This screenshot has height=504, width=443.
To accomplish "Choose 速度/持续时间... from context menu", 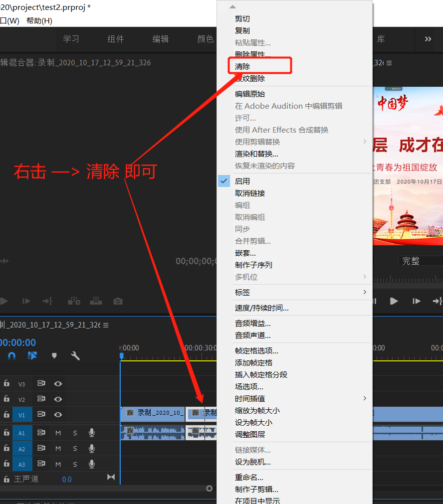I will pyautogui.click(x=261, y=308).
